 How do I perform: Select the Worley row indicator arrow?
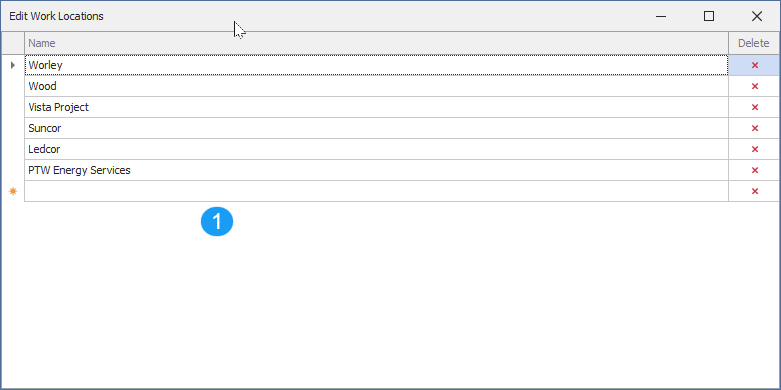click(x=13, y=65)
